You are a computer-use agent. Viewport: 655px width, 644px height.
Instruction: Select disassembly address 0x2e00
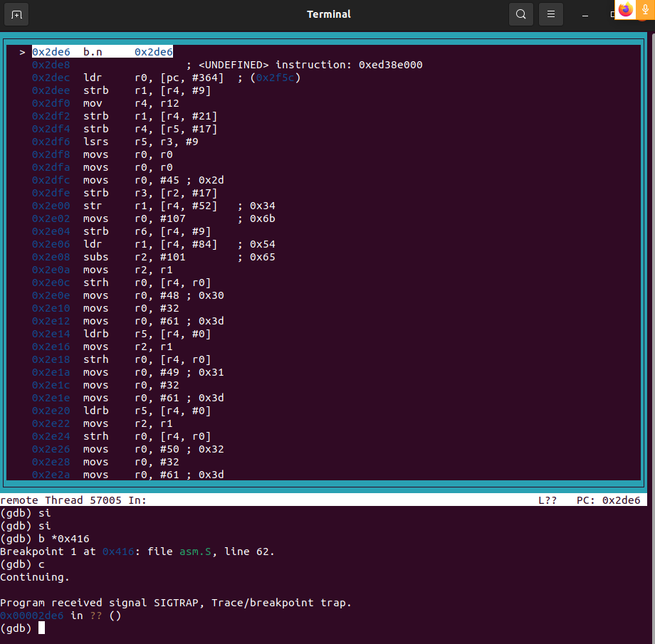tap(51, 206)
